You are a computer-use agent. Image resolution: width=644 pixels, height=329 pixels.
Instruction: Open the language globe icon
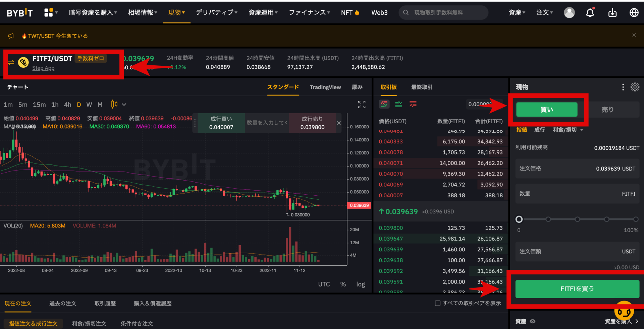pyautogui.click(x=634, y=13)
